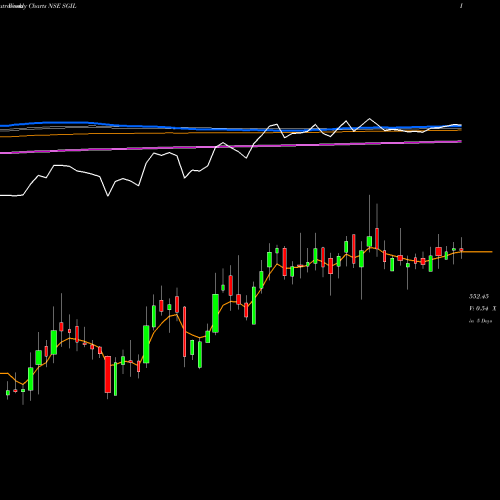500x500 pixels.
Task: Click the 'in 5 Days' label
Action: point(480,321)
